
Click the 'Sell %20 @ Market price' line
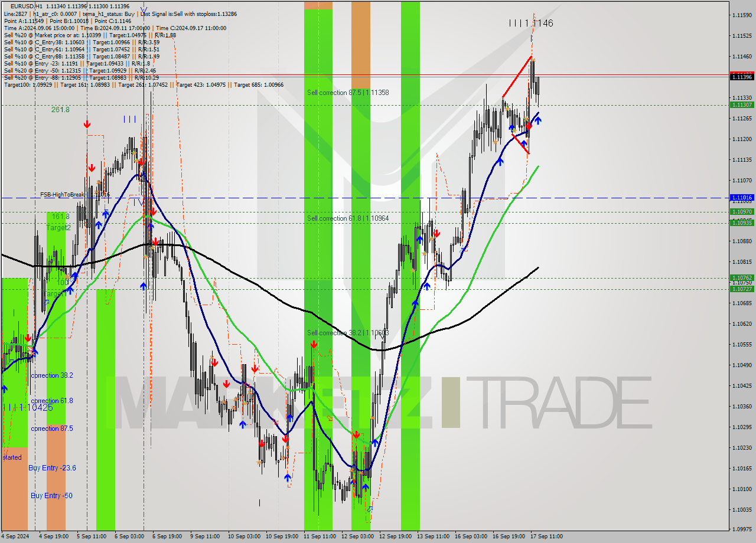point(90,35)
